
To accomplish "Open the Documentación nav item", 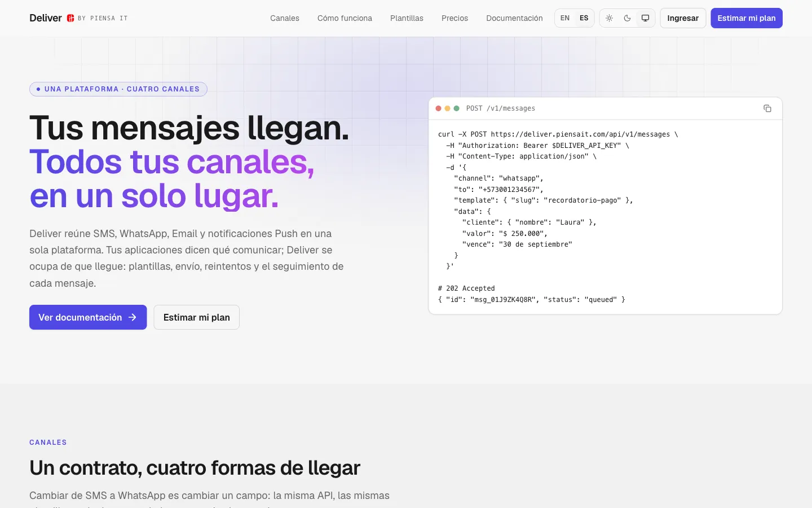I will 514,18.
